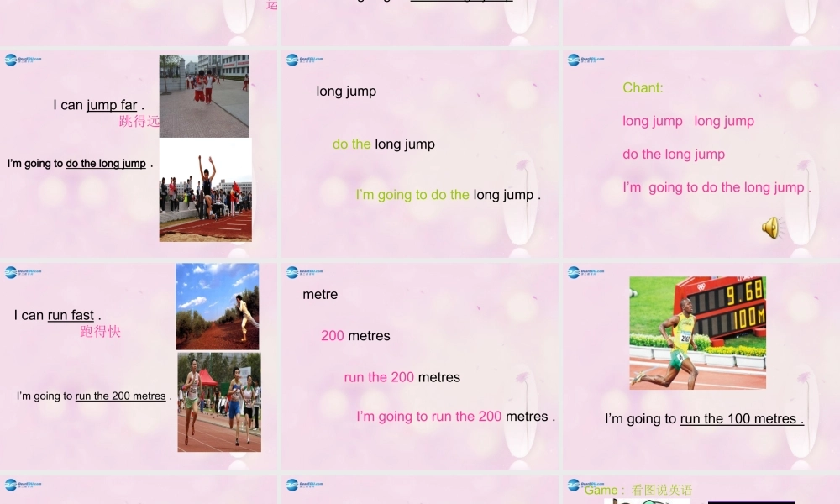Click the Chinese text '跑得快'

tap(100, 332)
